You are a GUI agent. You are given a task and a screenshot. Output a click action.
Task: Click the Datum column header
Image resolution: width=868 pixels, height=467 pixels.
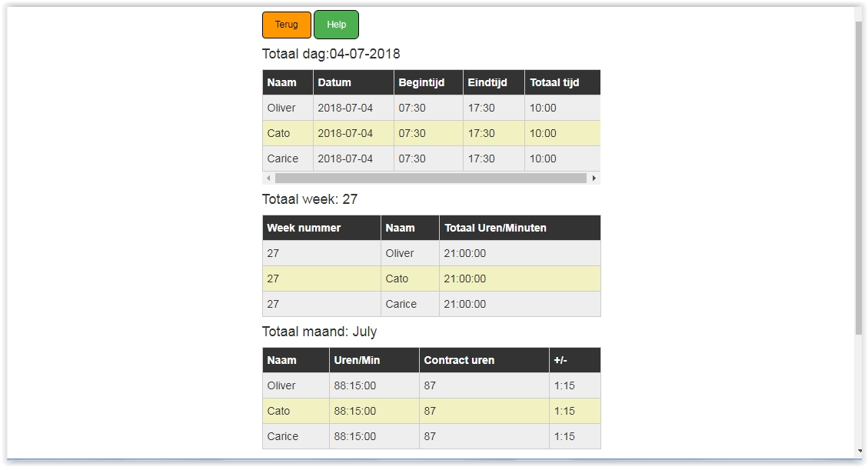pyautogui.click(x=334, y=82)
